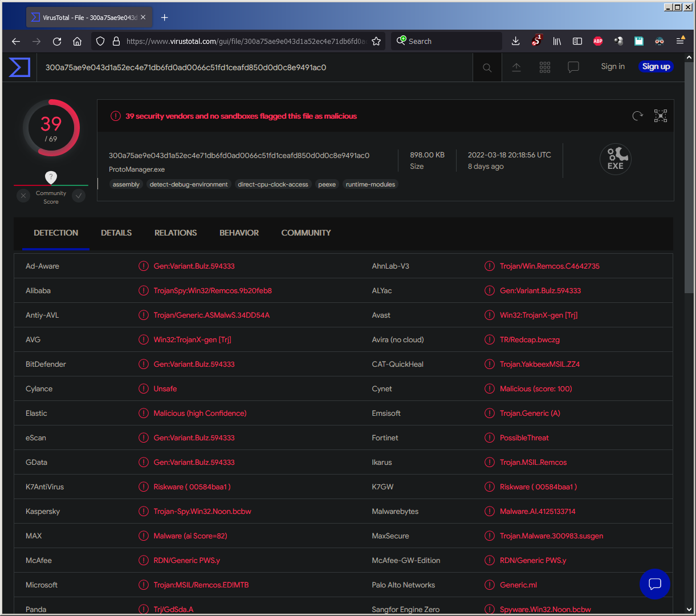Click the Kaspersky Trojan-Spy.Win32.Noon.bcbw result
The height and width of the screenshot is (616, 696).
click(202, 512)
